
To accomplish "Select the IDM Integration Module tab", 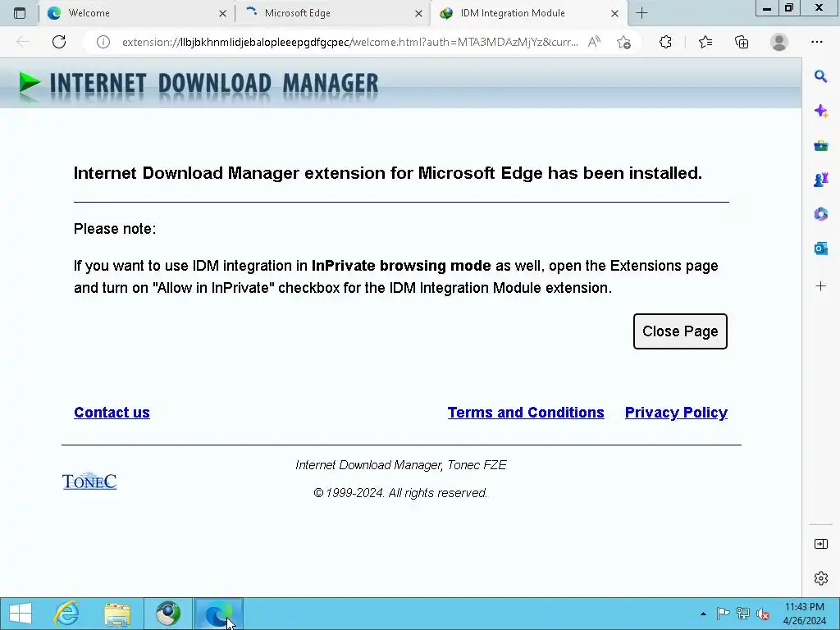I will [528, 13].
